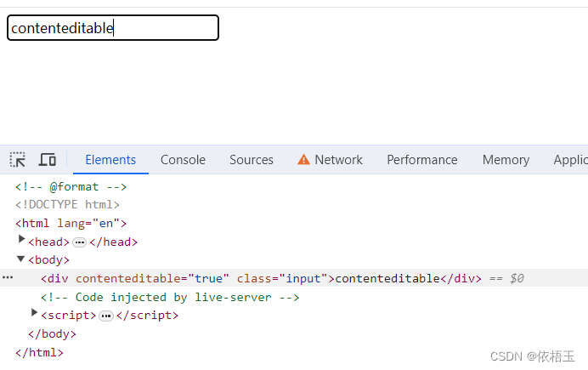This screenshot has width=588, height=370.
Task: Click the class="input" attribute in the div
Action: point(282,278)
